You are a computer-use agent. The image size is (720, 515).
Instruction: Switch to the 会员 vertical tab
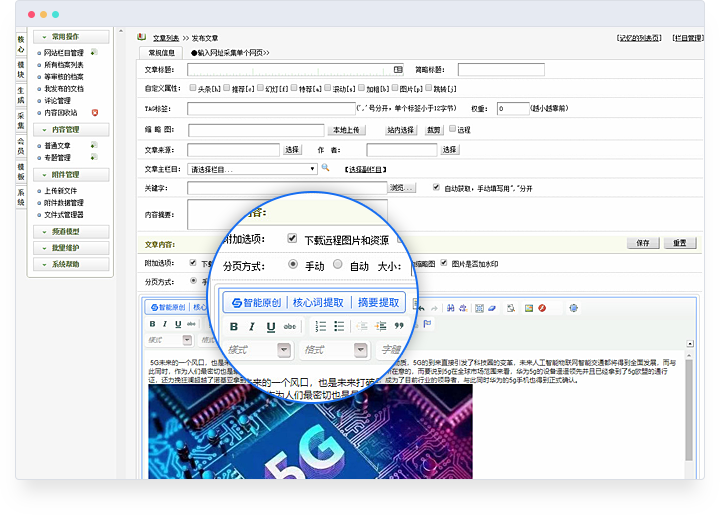pos(21,146)
